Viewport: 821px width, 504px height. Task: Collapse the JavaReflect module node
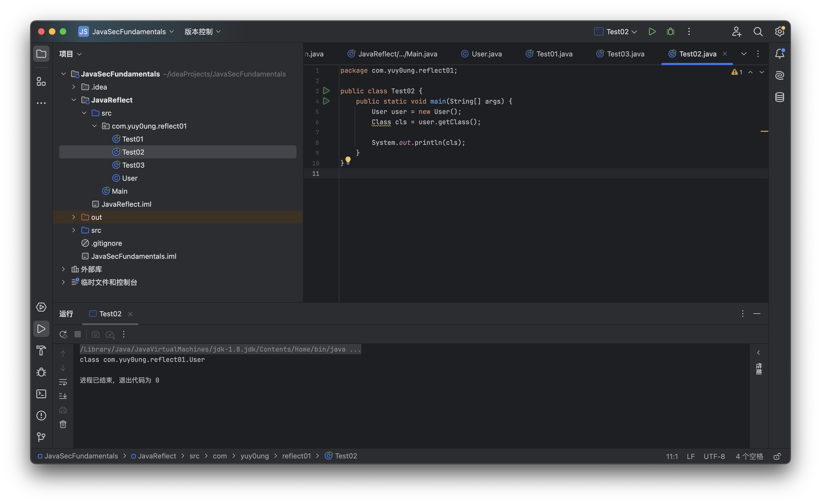(x=74, y=100)
